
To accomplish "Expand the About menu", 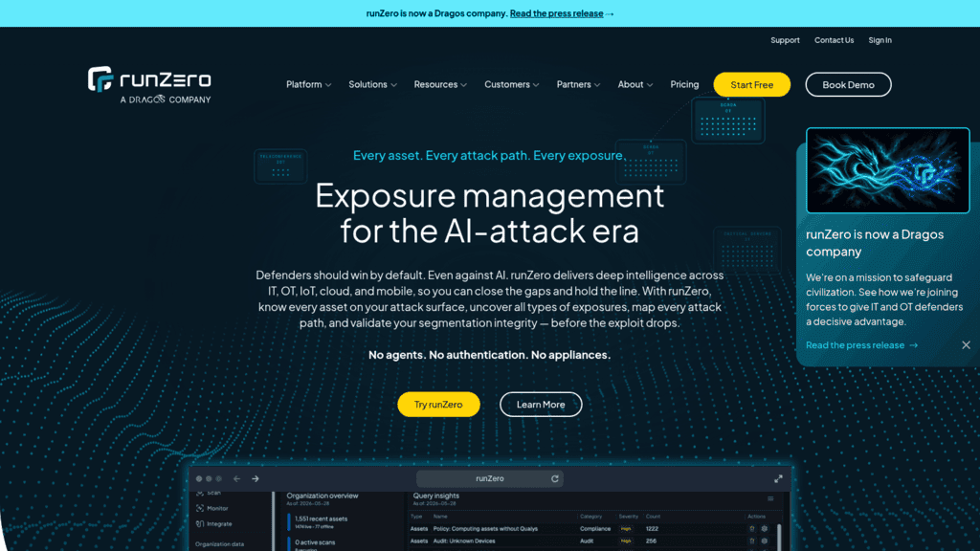I will point(635,84).
